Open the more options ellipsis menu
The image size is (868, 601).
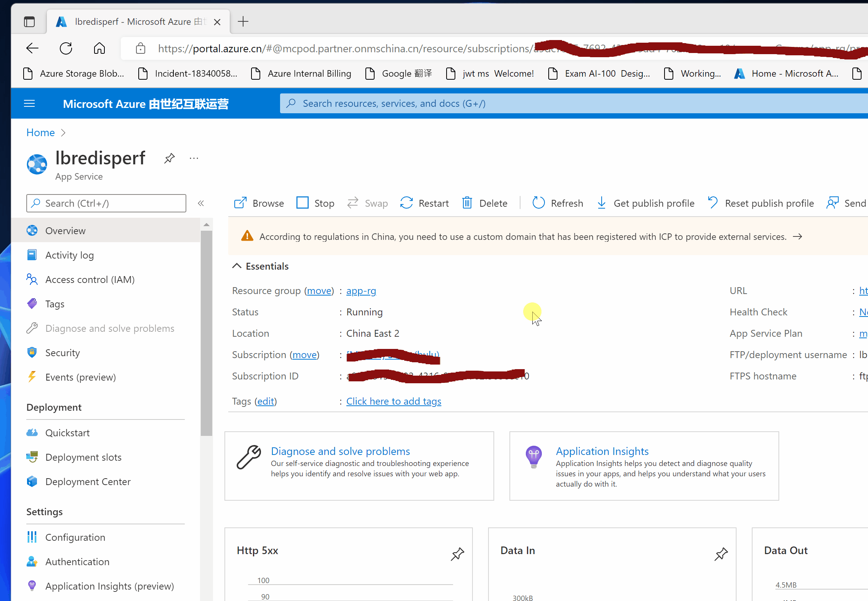(194, 158)
